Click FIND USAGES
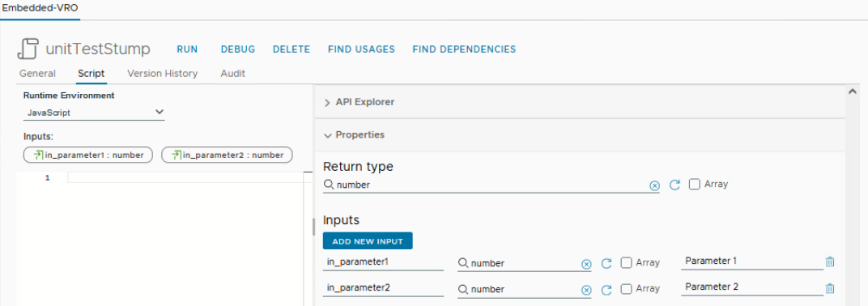Viewport: 868px width, 306px height. 361,49
